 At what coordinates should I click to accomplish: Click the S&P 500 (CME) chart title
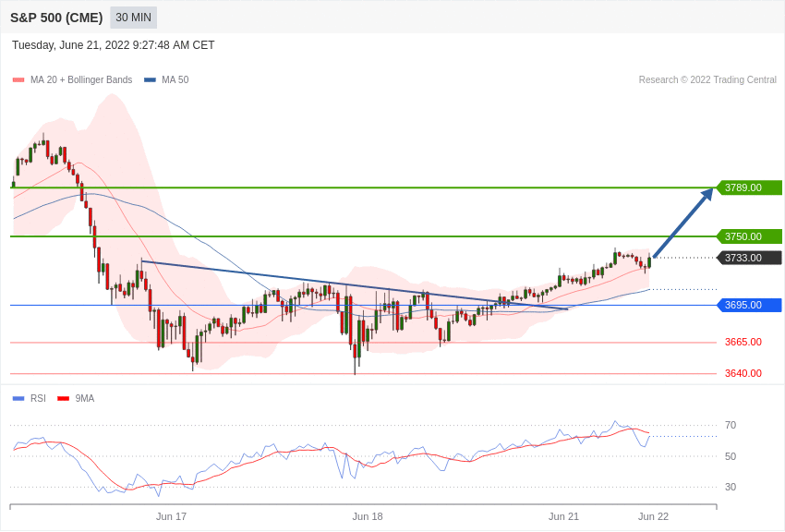pyautogui.click(x=56, y=18)
